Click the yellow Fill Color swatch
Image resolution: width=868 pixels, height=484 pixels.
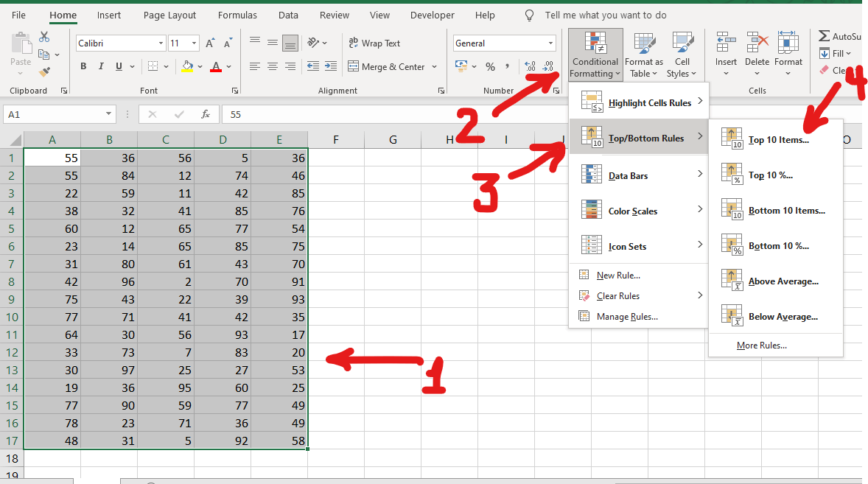pos(187,67)
